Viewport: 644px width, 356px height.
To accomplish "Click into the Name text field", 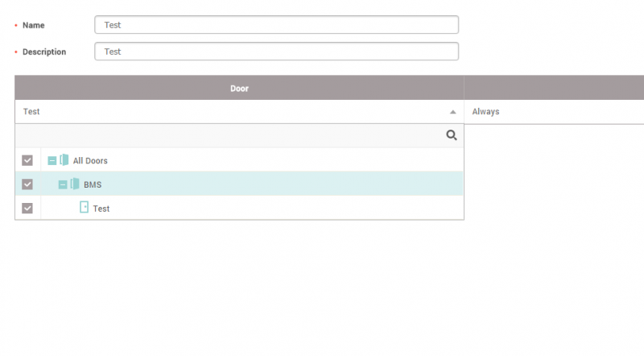I will click(276, 25).
